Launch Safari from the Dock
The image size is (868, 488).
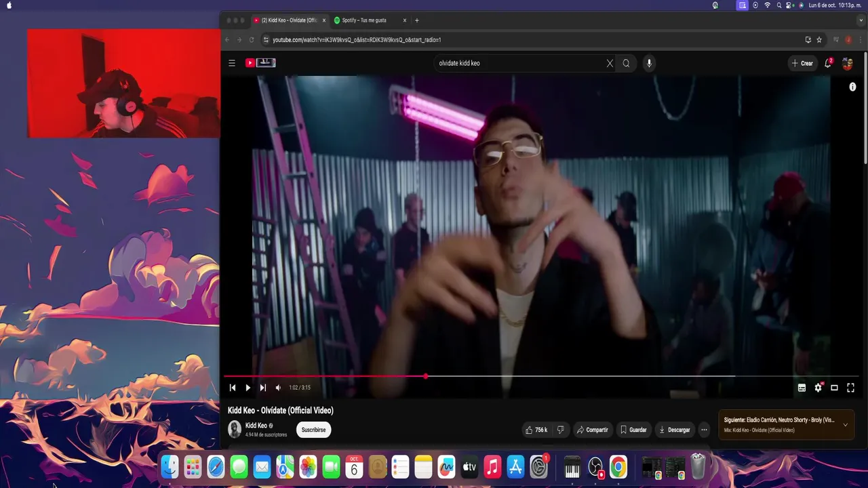pos(216,467)
